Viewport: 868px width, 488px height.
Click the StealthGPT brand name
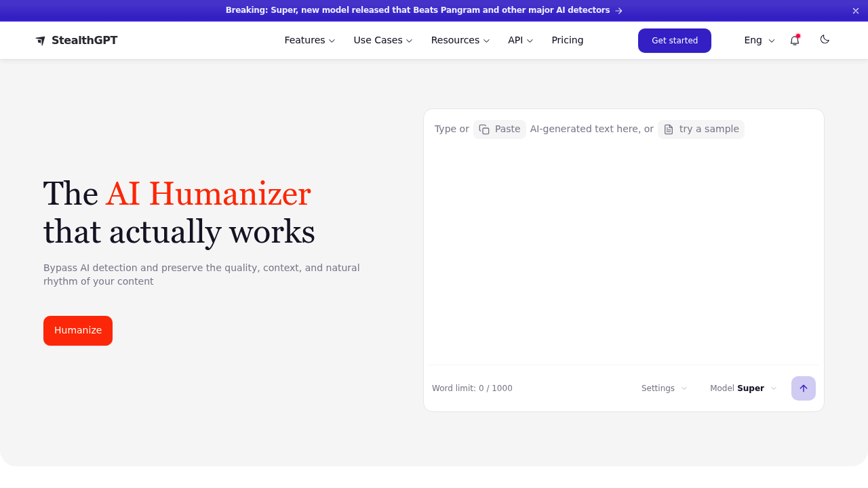pos(85,41)
